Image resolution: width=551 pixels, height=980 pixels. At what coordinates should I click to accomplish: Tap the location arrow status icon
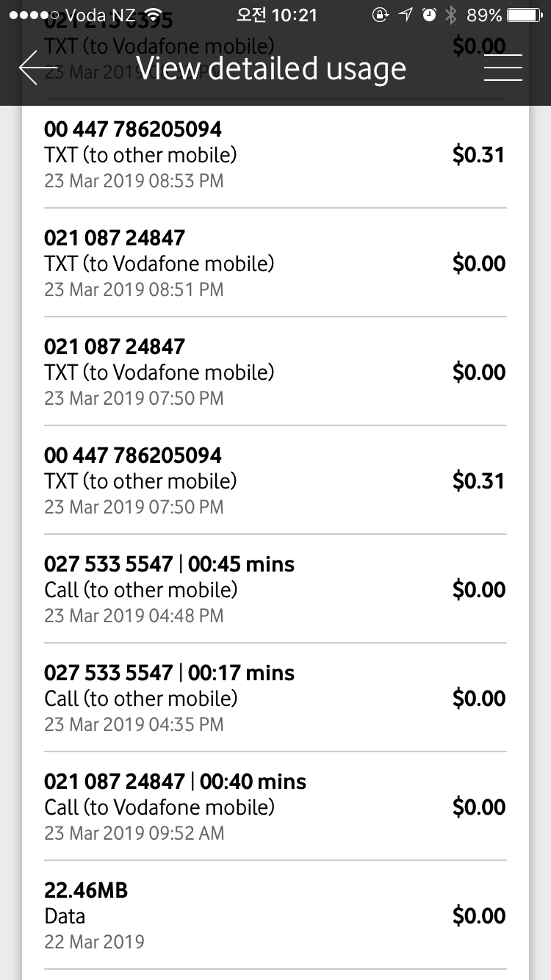pyautogui.click(x=406, y=15)
